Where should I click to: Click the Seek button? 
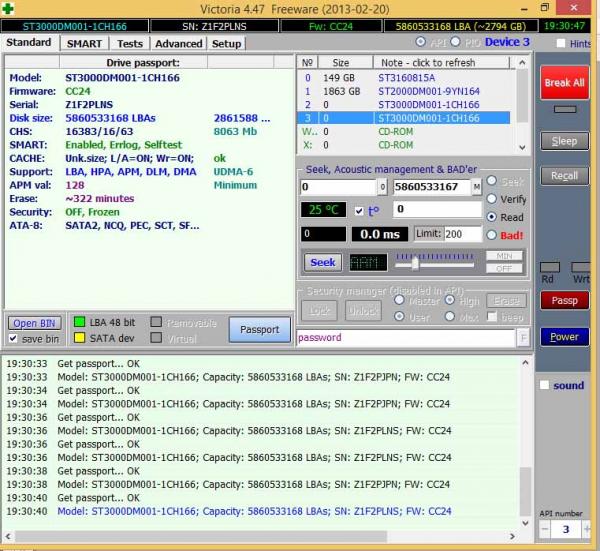322,262
